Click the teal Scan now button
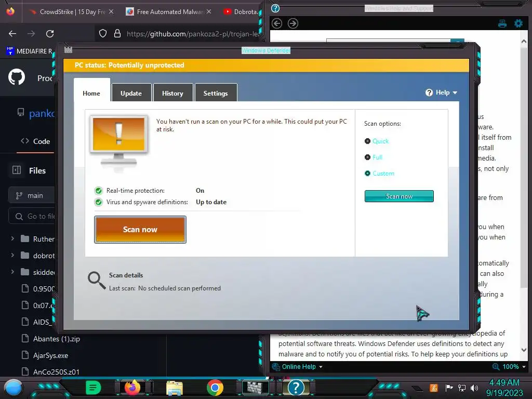Screen dimensions: 532x399 399,196
